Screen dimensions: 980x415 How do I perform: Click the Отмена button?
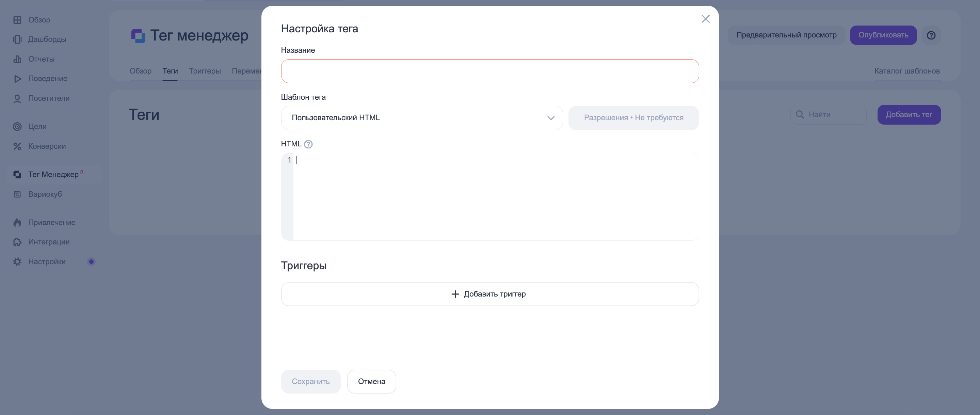tap(371, 382)
